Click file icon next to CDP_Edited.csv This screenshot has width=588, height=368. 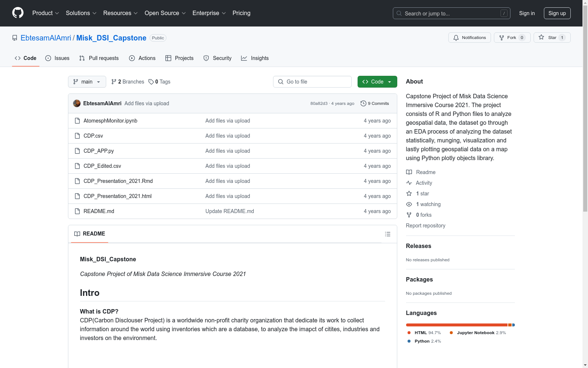tap(77, 166)
